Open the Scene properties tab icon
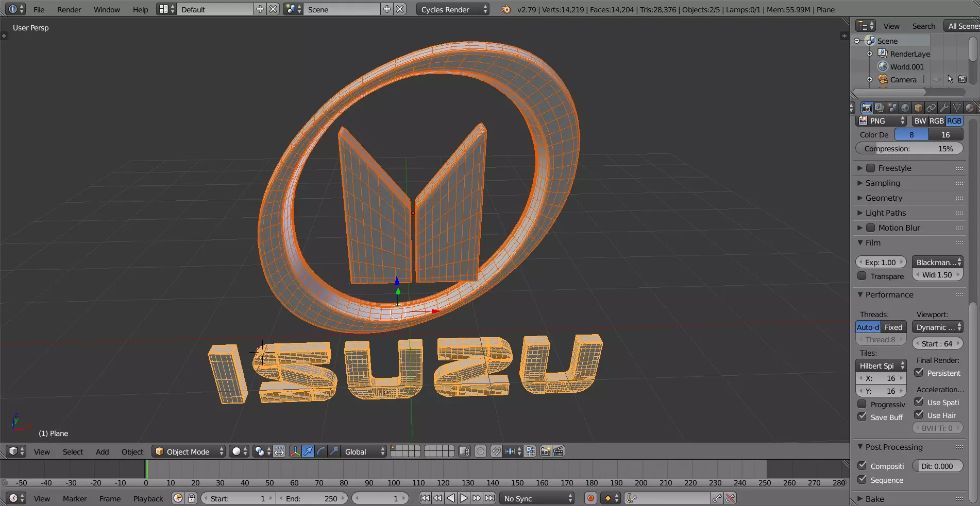This screenshot has height=506, width=980. click(x=892, y=108)
